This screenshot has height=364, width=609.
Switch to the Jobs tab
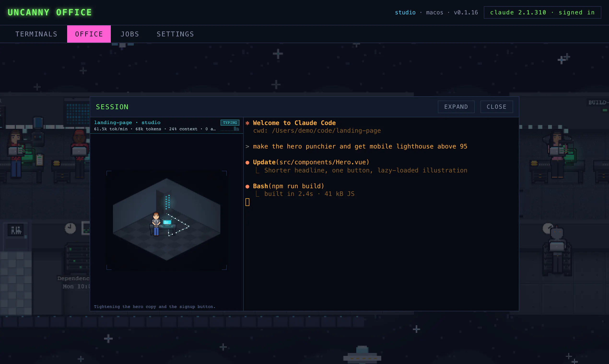click(x=130, y=34)
